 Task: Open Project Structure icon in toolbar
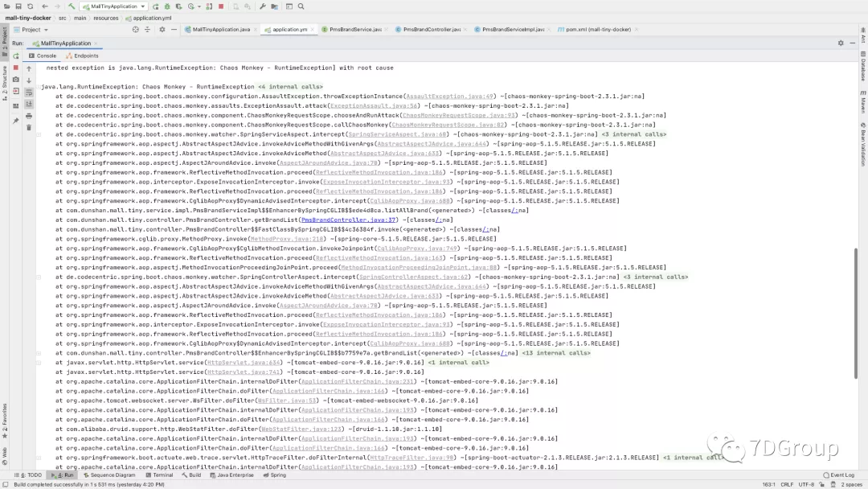275,6
